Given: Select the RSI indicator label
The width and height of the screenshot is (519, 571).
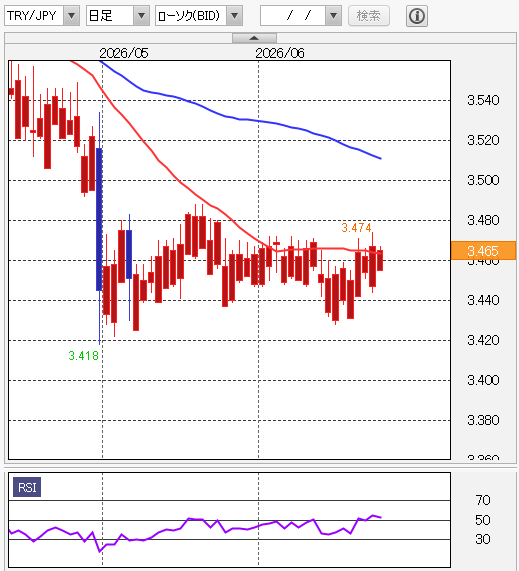Looking at the screenshot, I should click(27, 487).
